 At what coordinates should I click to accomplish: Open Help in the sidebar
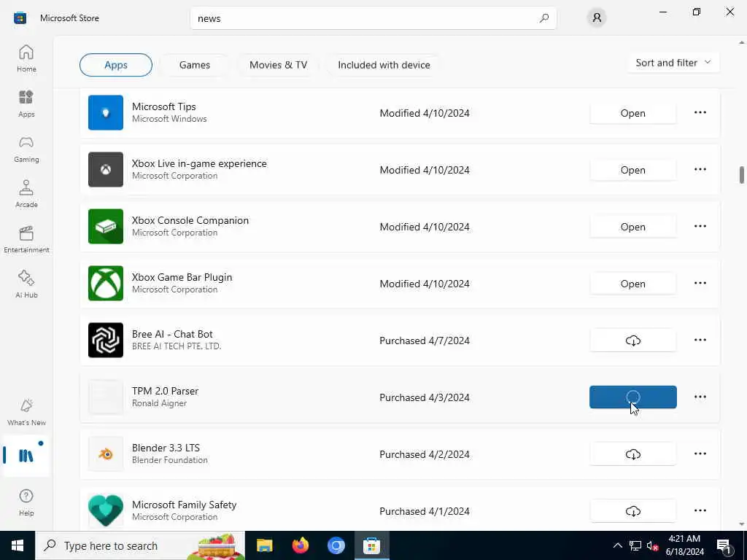tap(26, 502)
